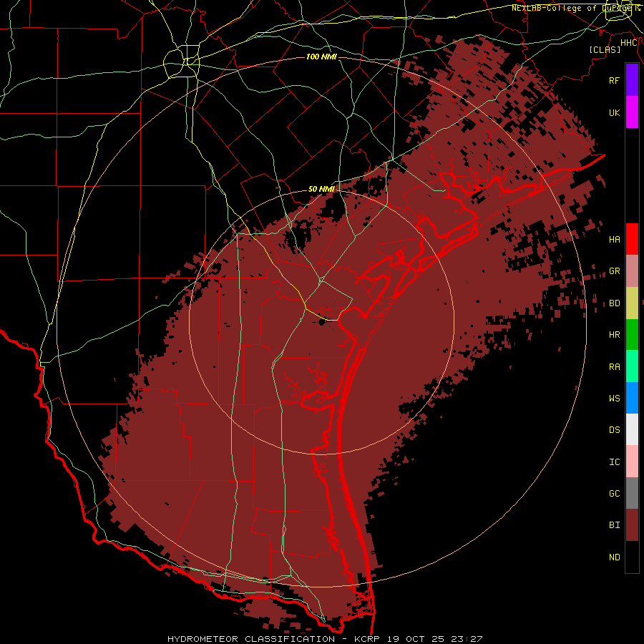Click the BI dark red legend swatch
The image size is (644, 644).
click(632, 525)
